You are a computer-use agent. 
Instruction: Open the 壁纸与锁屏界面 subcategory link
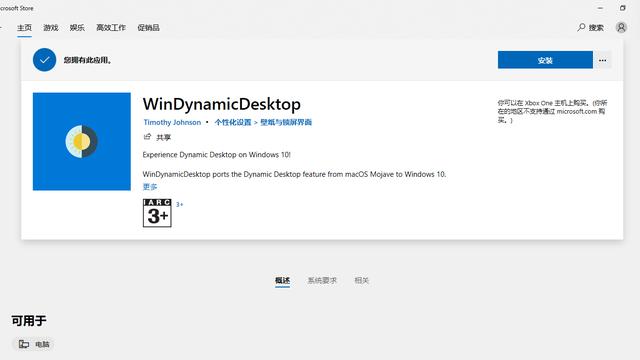tap(286, 122)
